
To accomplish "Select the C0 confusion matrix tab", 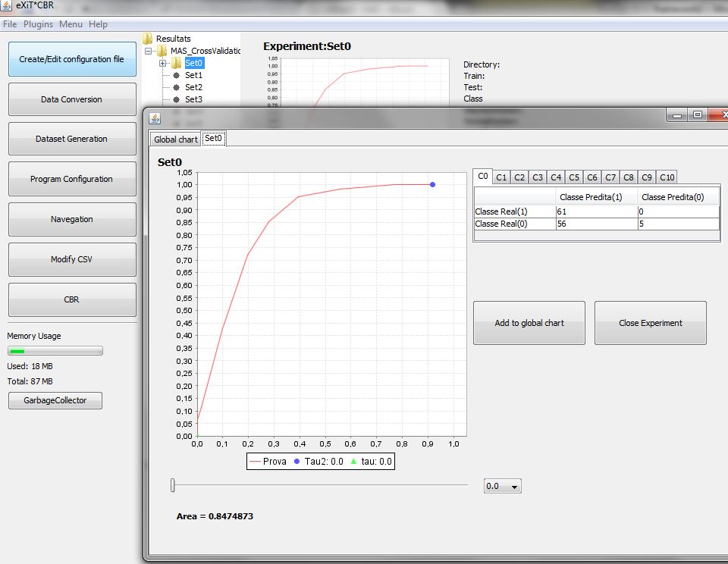I will coord(483,177).
